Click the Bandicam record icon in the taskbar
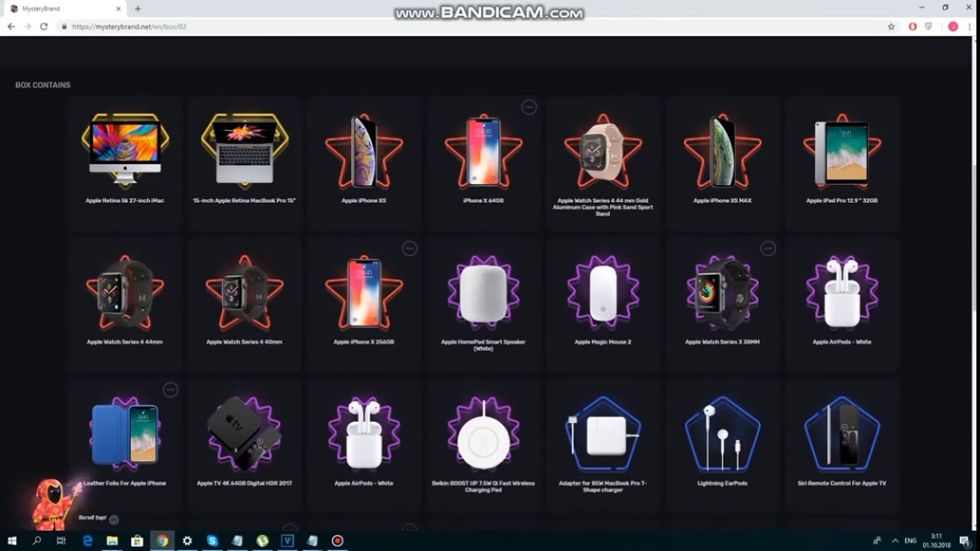Image resolution: width=980 pixels, height=551 pixels. [337, 540]
